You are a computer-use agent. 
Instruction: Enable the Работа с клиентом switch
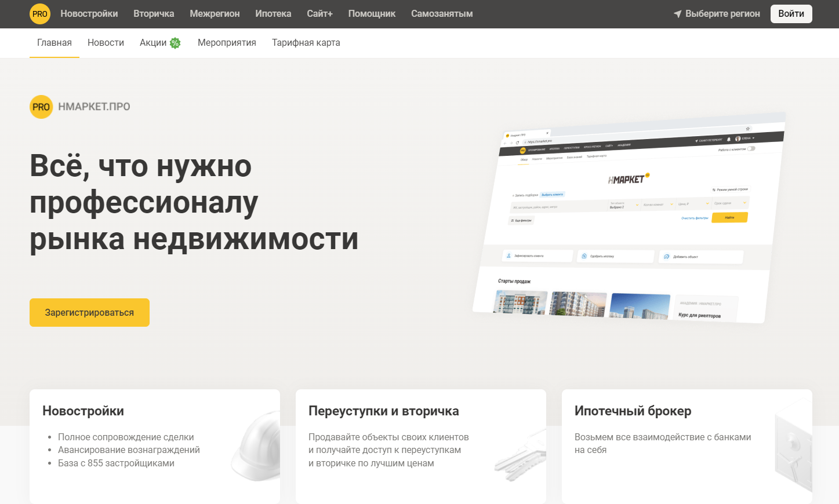(x=753, y=149)
